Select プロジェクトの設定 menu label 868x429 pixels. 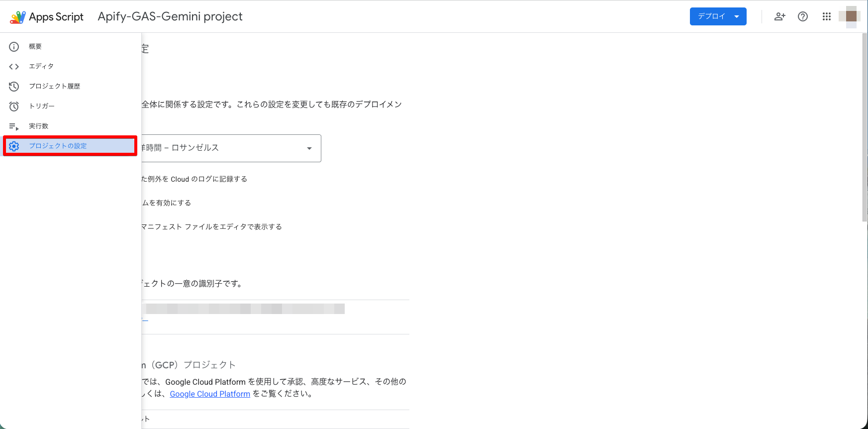pos(58,146)
